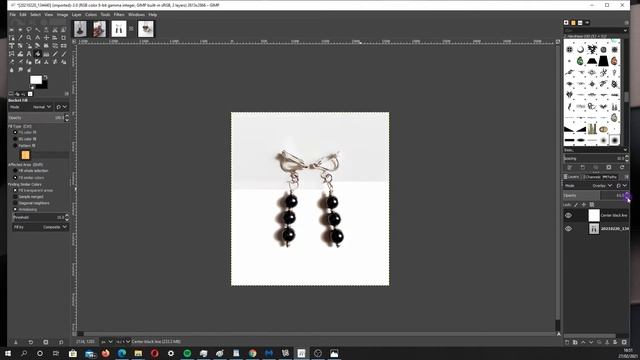Select the Blur/Sharpen droplet tool
640x360 pixels.
point(11,70)
